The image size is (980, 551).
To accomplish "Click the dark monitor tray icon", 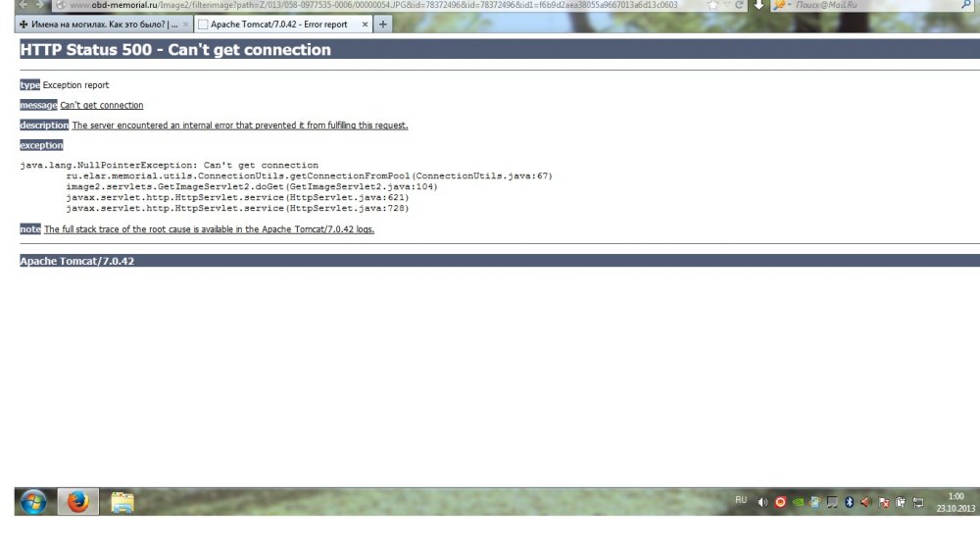I will pos(832,502).
